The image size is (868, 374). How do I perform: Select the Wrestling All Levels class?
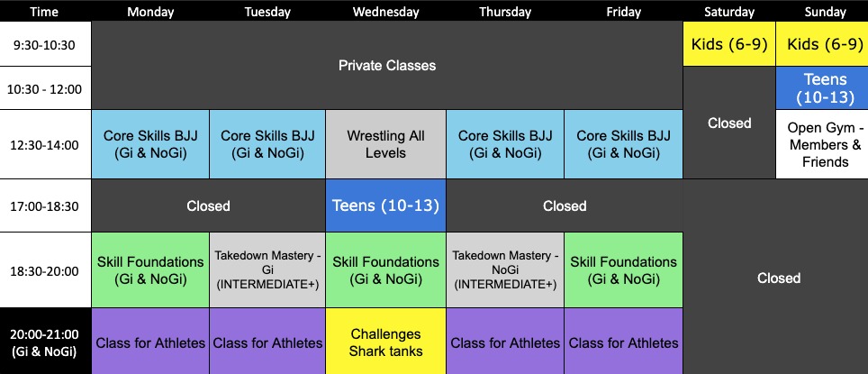(385, 145)
